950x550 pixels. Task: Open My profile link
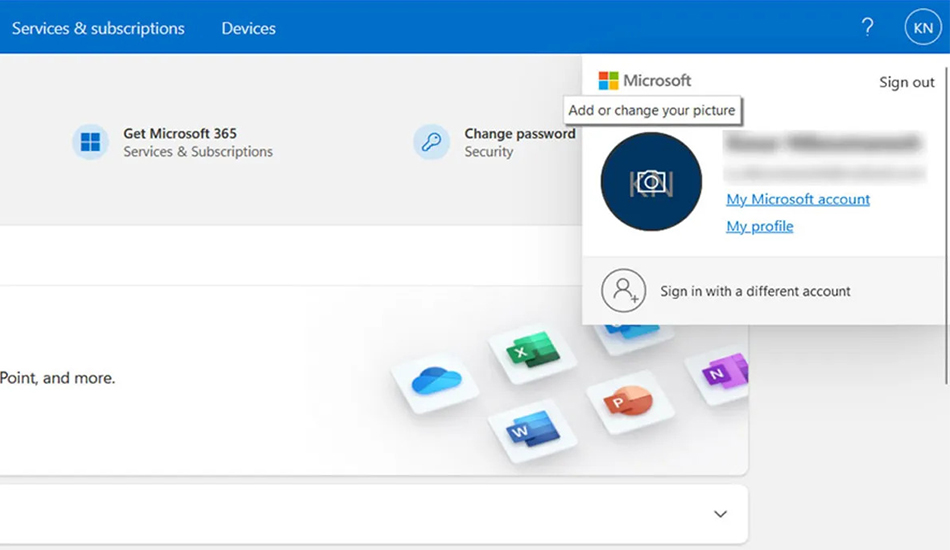click(x=760, y=226)
